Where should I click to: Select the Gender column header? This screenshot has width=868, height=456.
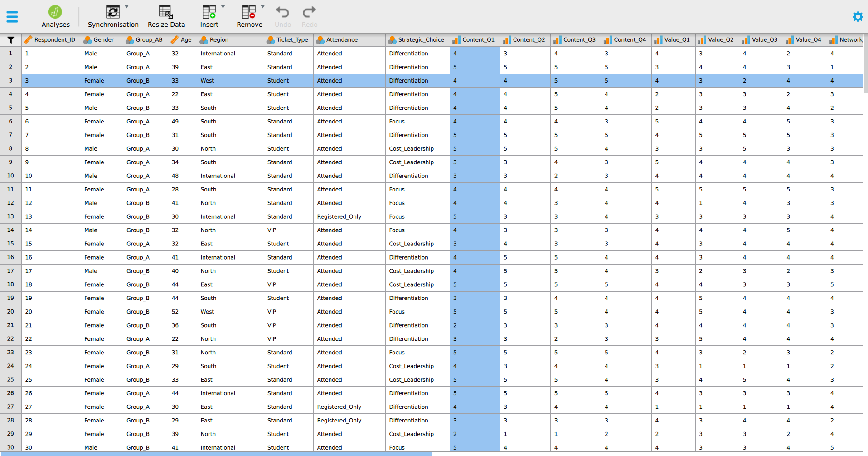coord(102,40)
